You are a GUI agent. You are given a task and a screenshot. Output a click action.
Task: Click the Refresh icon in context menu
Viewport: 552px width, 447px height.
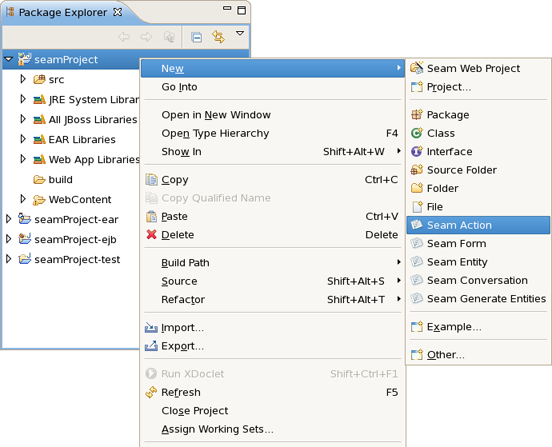pyautogui.click(x=151, y=392)
